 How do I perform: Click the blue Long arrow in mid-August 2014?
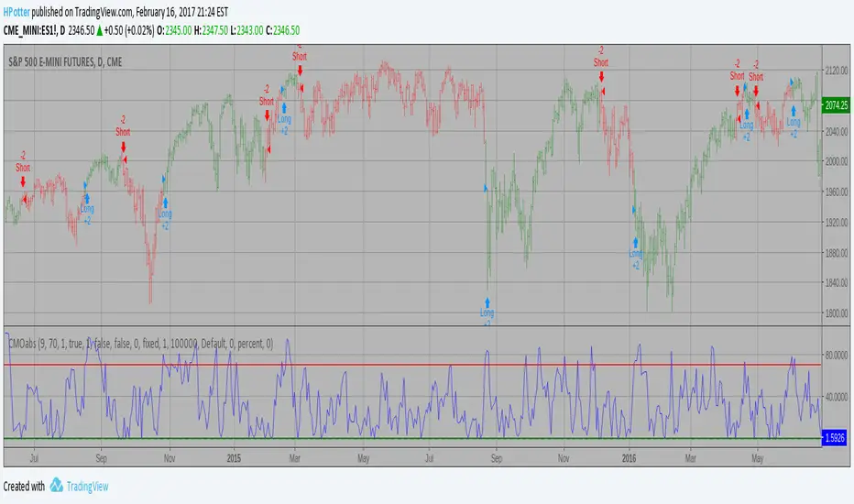pyautogui.click(x=87, y=199)
